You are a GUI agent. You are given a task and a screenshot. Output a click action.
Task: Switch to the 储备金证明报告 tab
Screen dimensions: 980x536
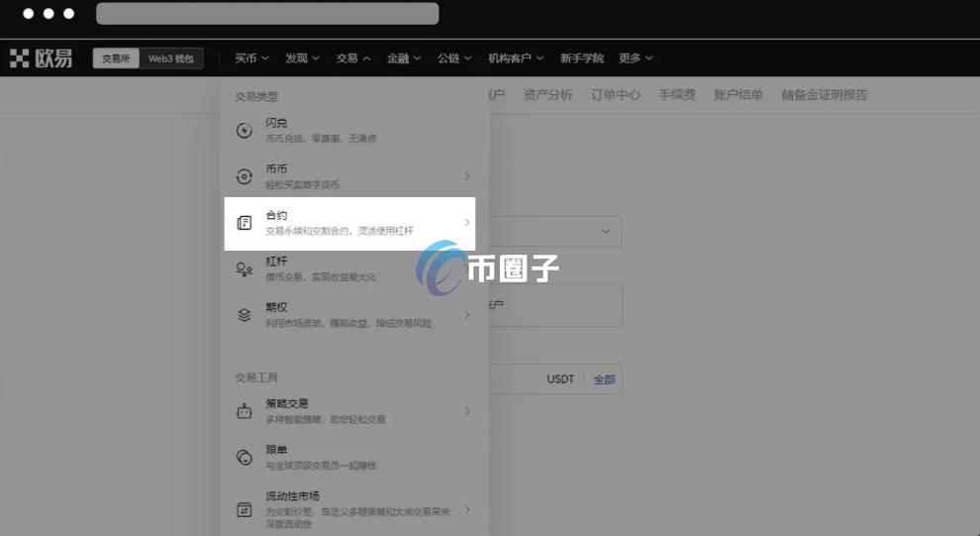click(x=825, y=95)
